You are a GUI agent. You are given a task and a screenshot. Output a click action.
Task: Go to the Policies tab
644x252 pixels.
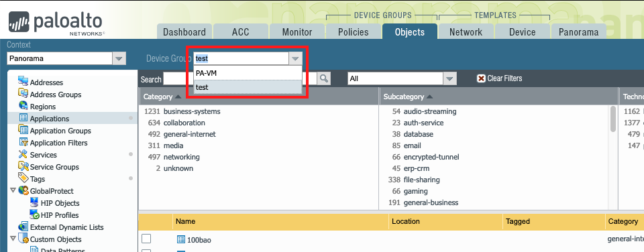pos(354,32)
